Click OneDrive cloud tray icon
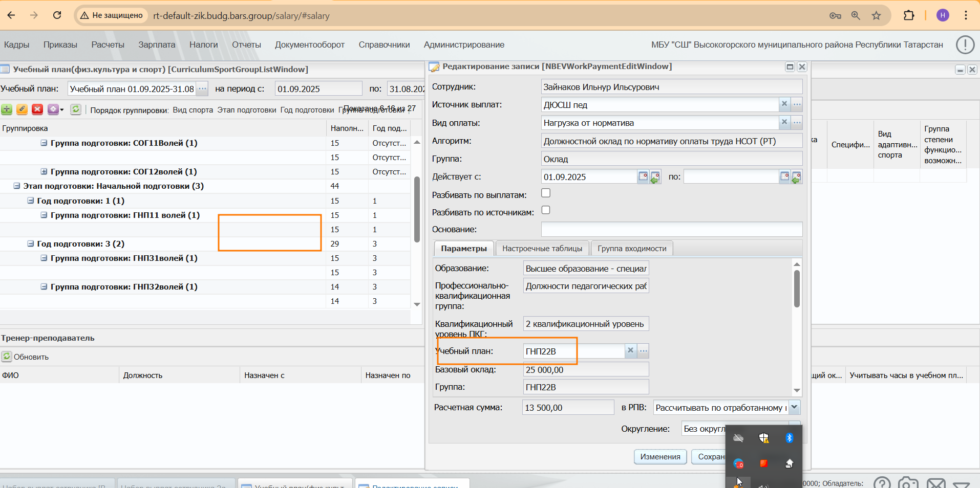 coord(738,438)
